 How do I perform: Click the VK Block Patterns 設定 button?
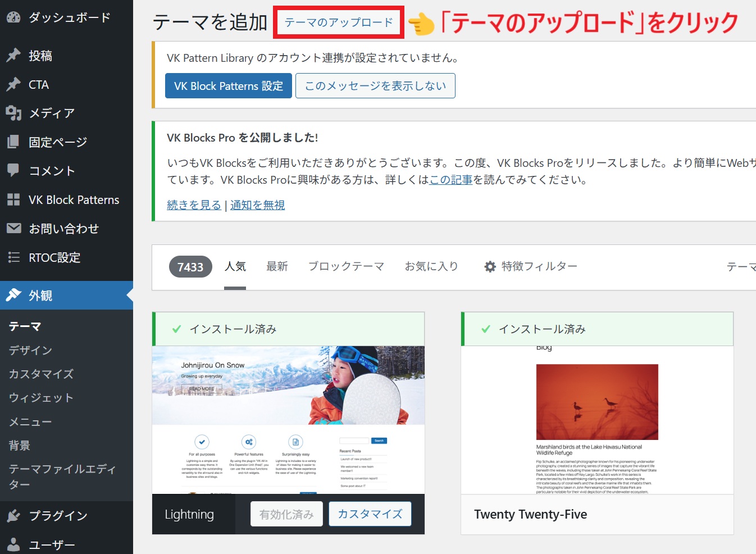point(229,85)
